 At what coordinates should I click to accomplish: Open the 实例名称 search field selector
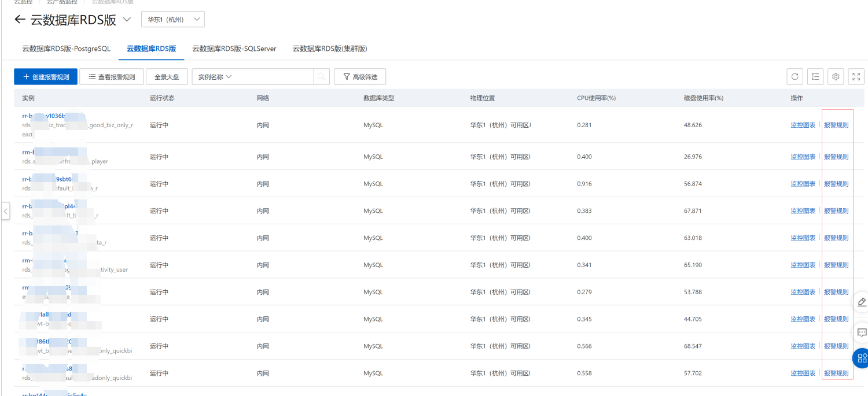(215, 77)
